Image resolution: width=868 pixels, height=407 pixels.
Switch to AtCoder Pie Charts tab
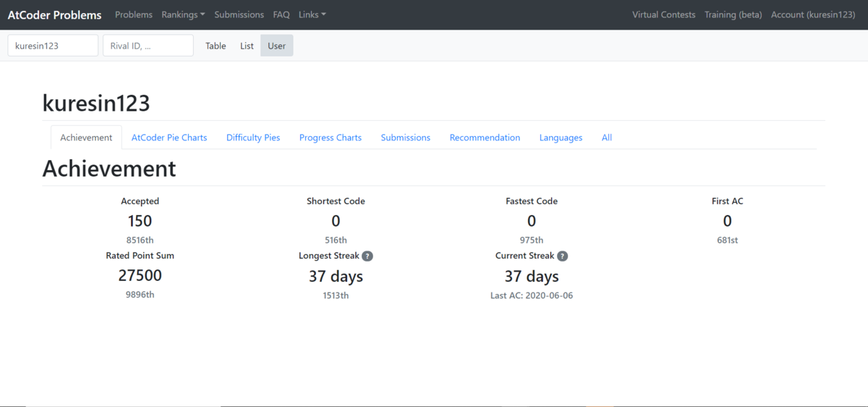[x=169, y=138]
